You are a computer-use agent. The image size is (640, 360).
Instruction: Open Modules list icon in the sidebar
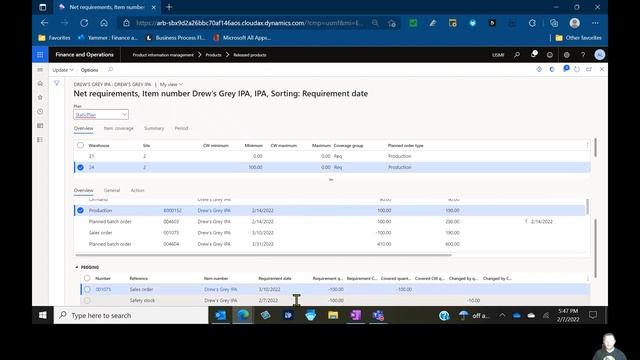(x=40, y=140)
